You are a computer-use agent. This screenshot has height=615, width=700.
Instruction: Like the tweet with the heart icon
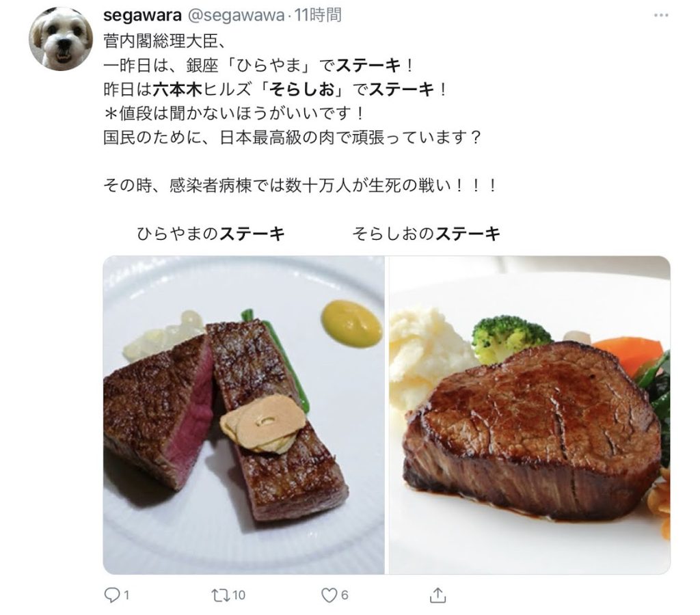tap(329, 595)
